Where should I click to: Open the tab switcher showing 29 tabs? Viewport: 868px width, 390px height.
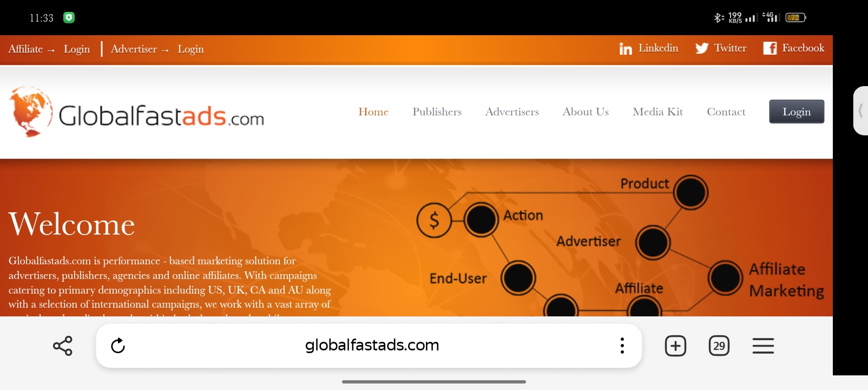pyautogui.click(x=719, y=346)
